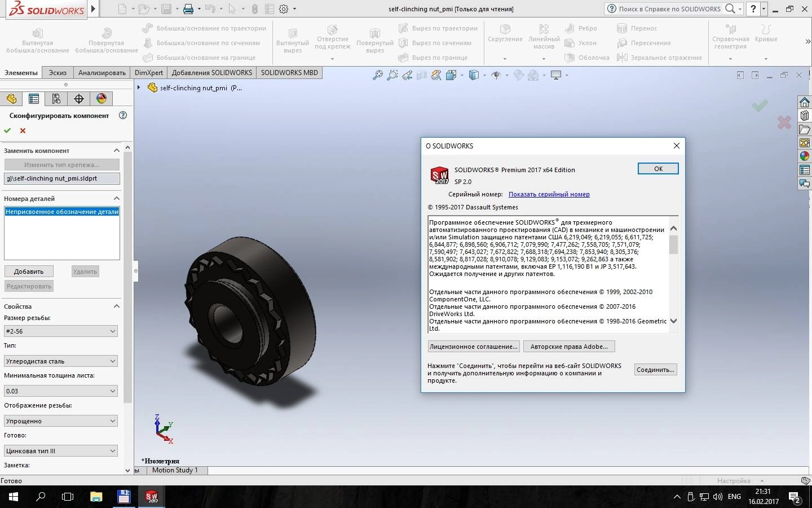Open the DimXpertManager crosshair tab icon
The height and width of the screenshot is (508, 812).
point(79,99)
